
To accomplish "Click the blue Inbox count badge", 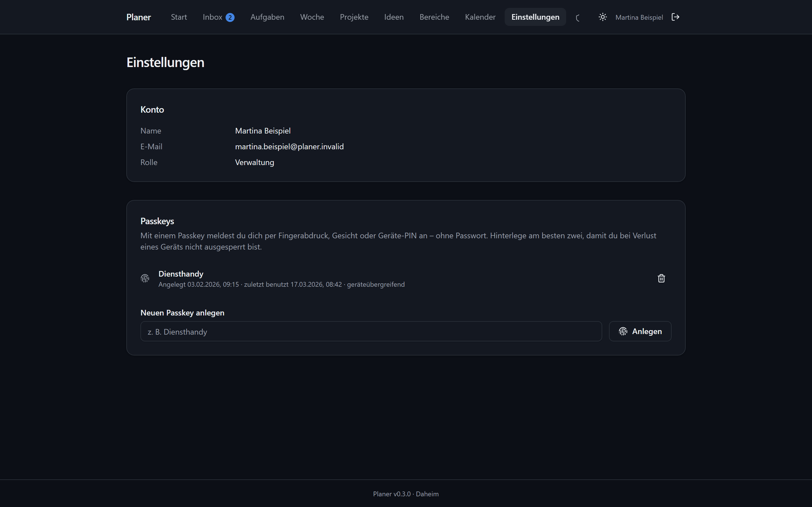I will (x=230, y=17).
